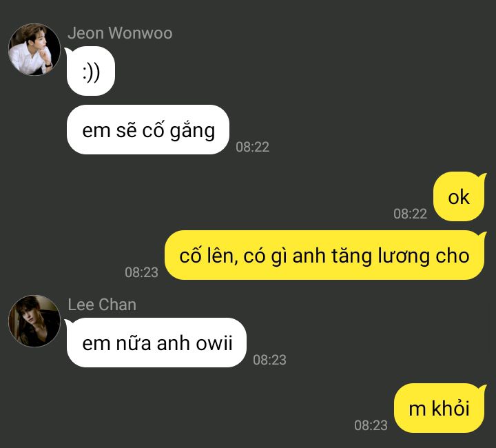This screenshot has height=448, width=496.
Task: Select the ":))" message bubble
Action: 91,71
